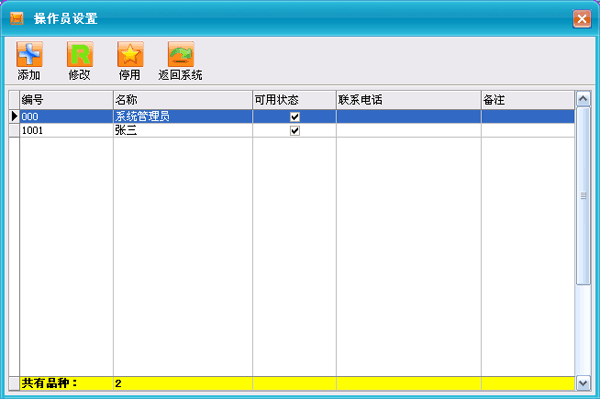This screenshot has width=600, height=399.
Task: Toggle the 可用状态 checkbox for 系统管理员
Action: point(295,117)
